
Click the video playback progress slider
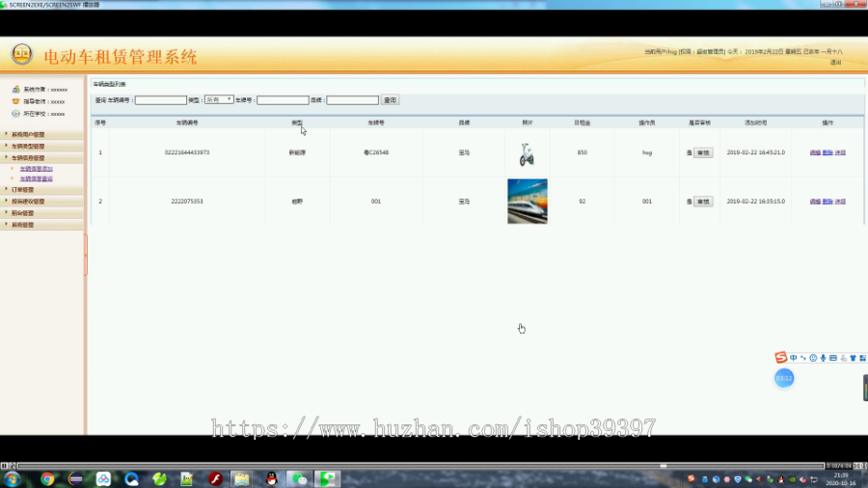tap(420, 466)
